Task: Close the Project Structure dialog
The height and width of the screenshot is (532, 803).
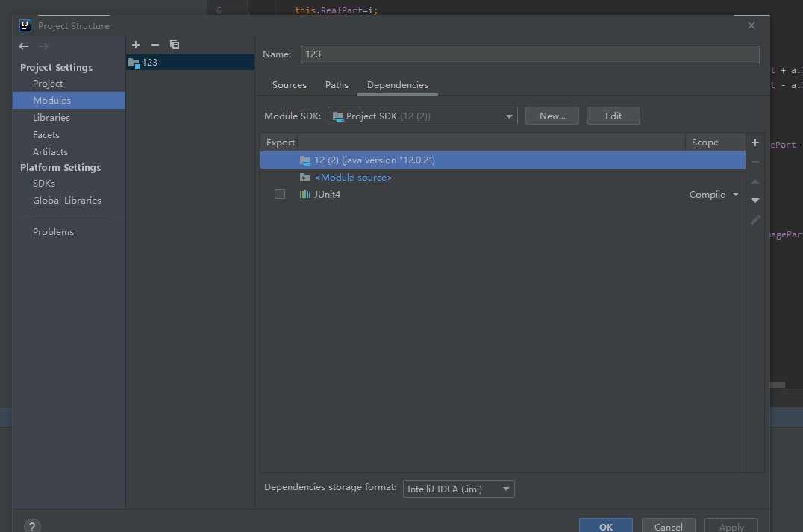Action: tap(751, 25)
